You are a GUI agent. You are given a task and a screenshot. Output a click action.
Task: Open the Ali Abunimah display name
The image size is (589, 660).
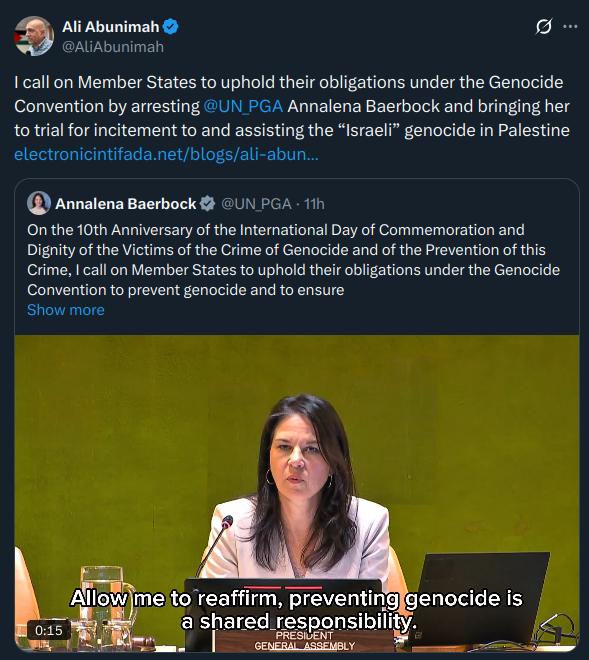111,27
